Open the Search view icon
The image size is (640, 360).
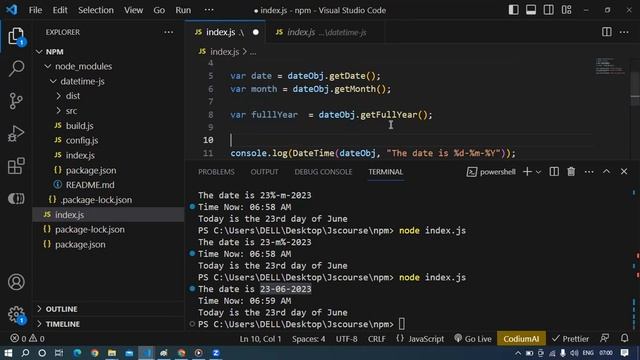tap(16, 68)
